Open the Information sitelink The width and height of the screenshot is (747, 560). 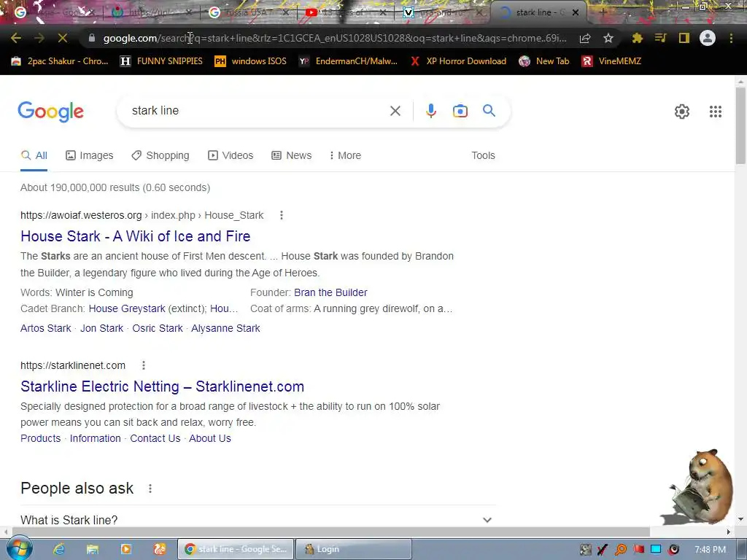point(96,438)
